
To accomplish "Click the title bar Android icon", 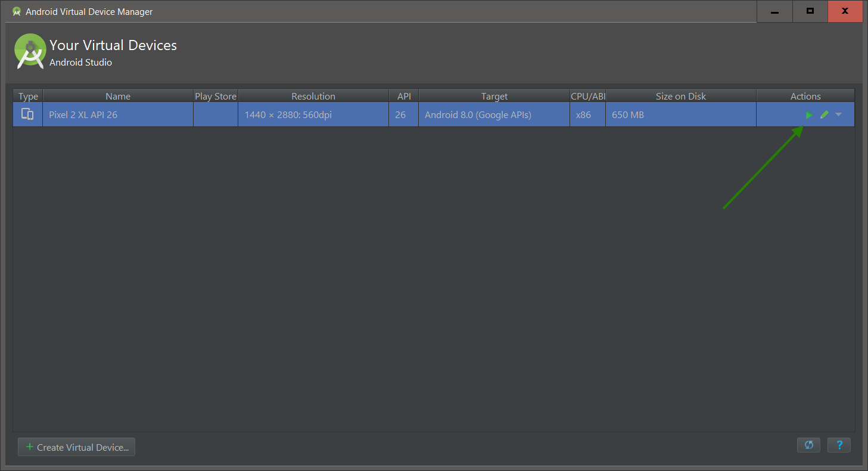I will (x=17, y=11).
